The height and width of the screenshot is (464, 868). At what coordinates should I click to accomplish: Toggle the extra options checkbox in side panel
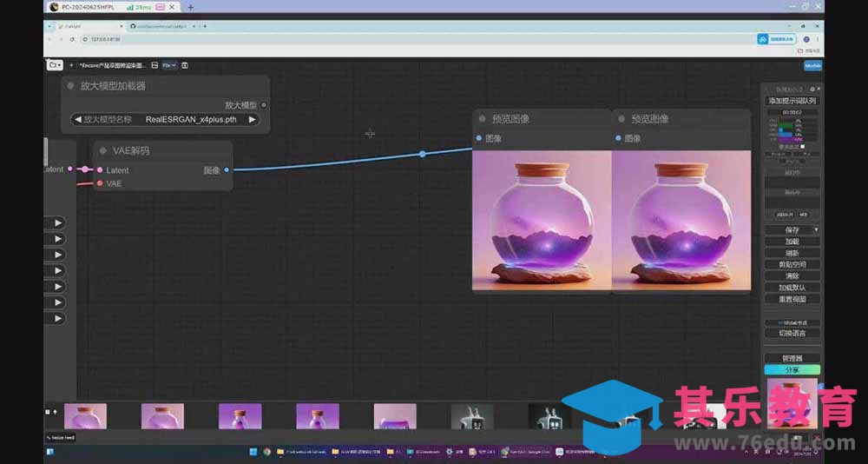tap(803, 147)
